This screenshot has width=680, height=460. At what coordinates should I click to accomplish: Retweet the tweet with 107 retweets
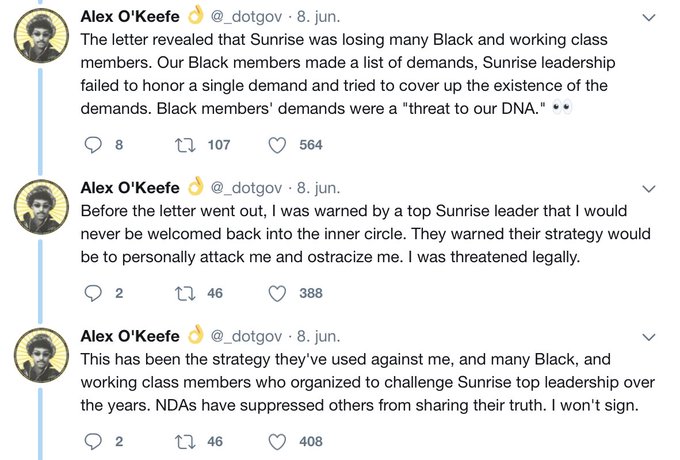[x=185, y=145]
